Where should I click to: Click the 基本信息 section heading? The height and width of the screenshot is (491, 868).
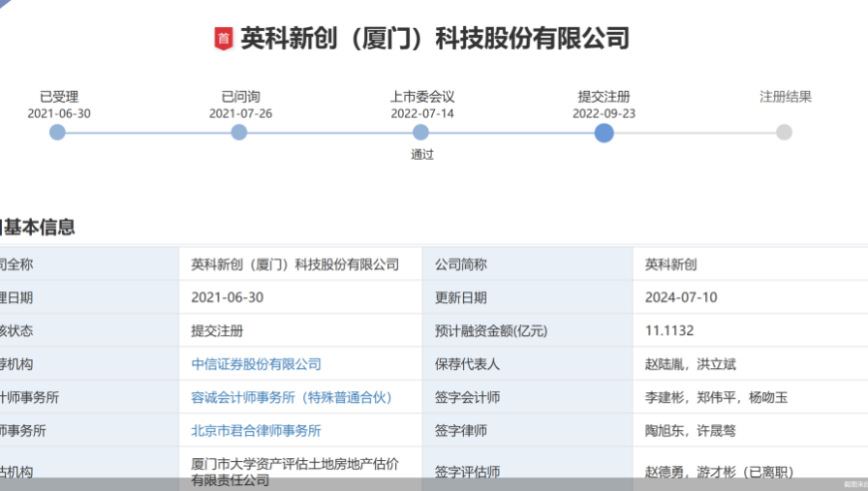[39, 227]
